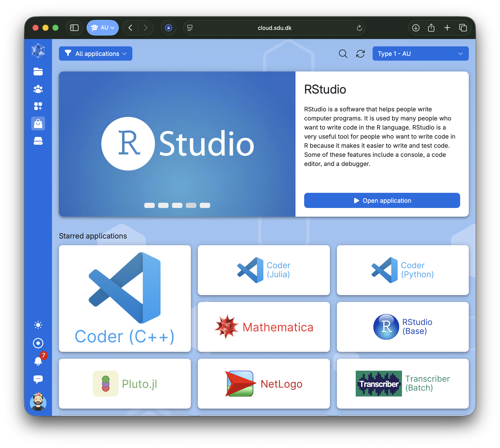Open the Files folder sidebar icon
This screenshot has width=500, height=448.
pyautogui.click(x=38, y=72)
